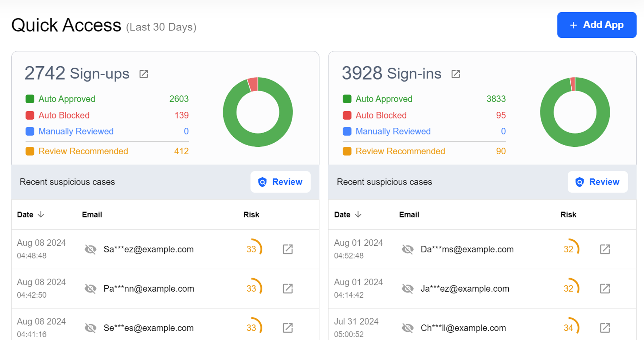Viewport: 644px width, 340px height.
Task: Open case for Da***ms@example.com
Action: [605, 249]
